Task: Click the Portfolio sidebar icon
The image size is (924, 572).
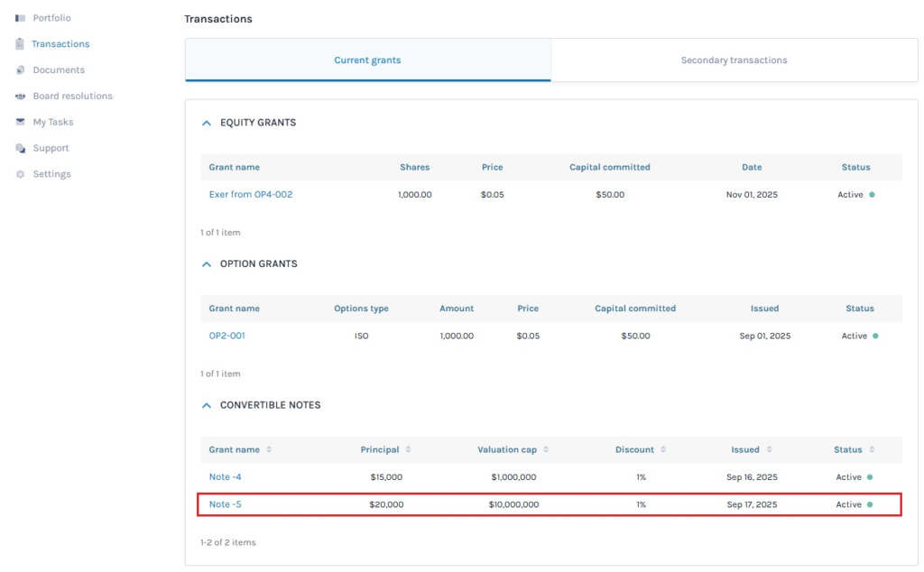Action: 20,18
